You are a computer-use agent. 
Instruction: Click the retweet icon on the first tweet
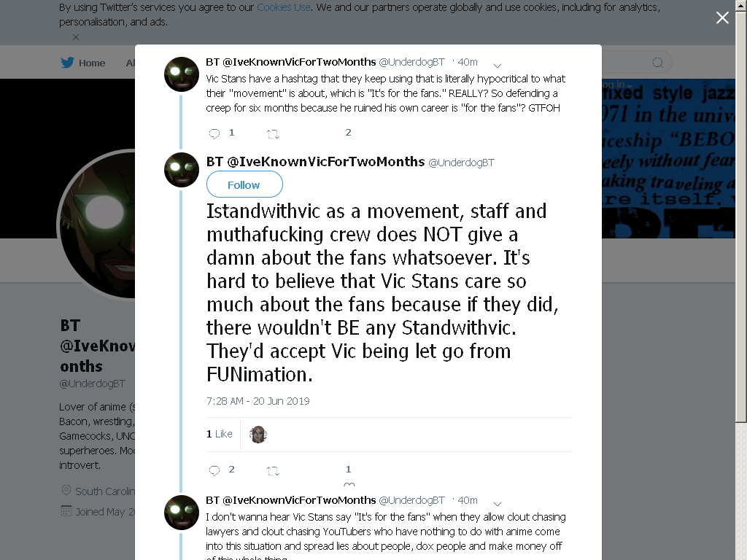273,134
